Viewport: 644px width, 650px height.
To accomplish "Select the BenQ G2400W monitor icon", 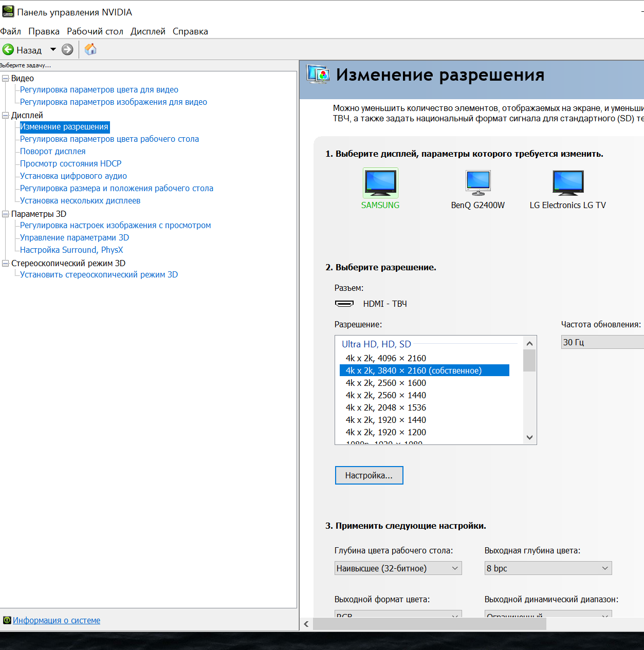I will [x=478, y=183].
